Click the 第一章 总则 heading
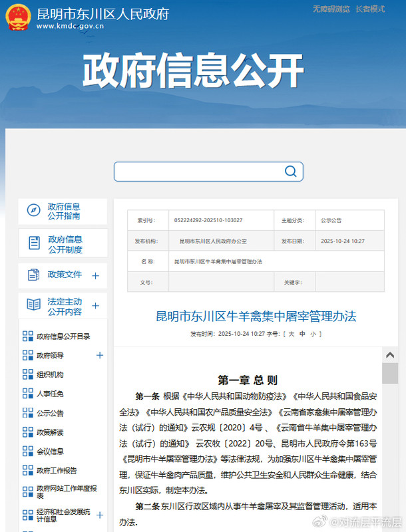406x532 pixels. pyautogui.click(x=248, y=380)
